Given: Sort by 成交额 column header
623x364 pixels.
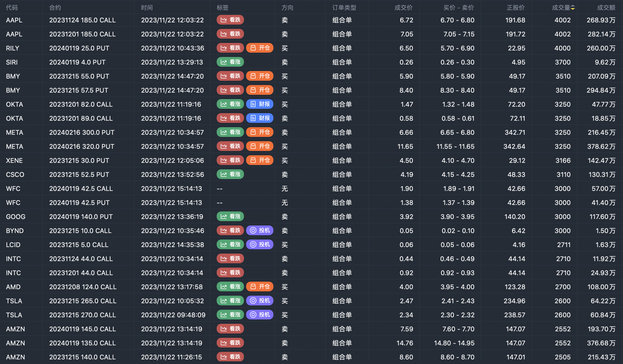Looking at the screenshot, I should (606, 8).
